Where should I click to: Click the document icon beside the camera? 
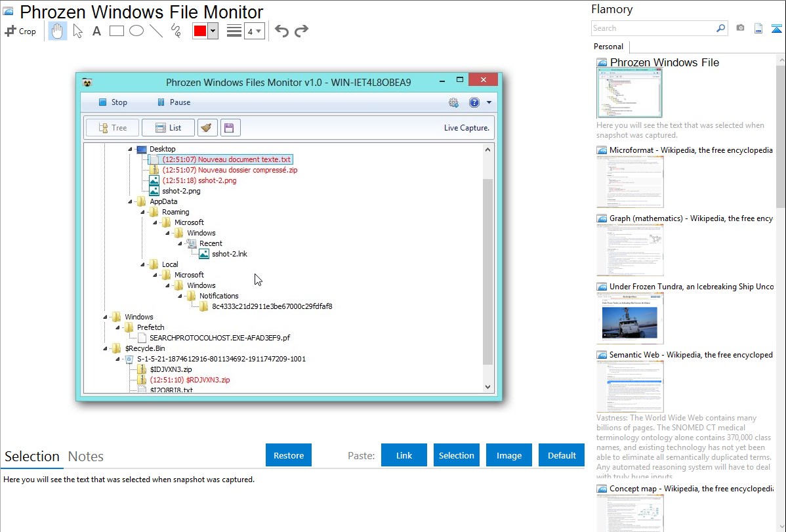758,28
